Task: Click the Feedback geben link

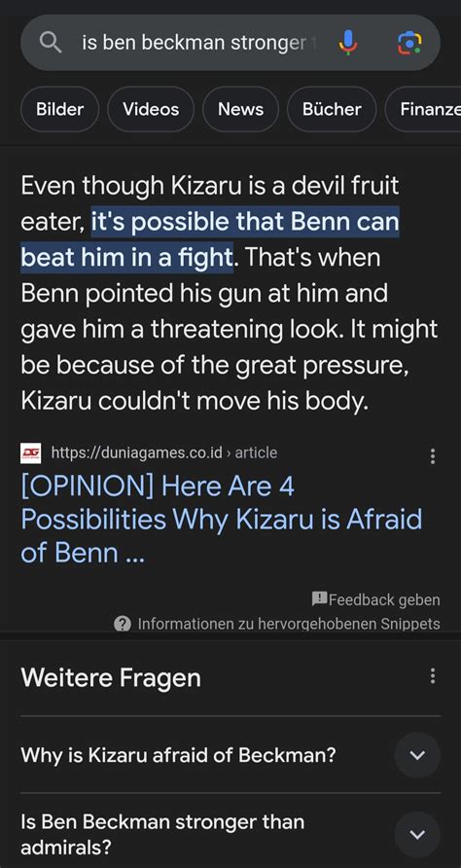Action: pos(384,599)
